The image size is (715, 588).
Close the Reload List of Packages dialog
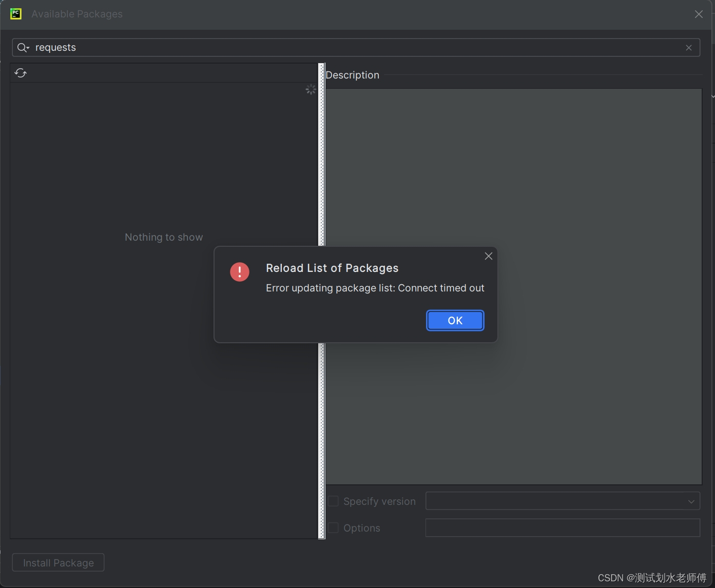tap(489, 256)
